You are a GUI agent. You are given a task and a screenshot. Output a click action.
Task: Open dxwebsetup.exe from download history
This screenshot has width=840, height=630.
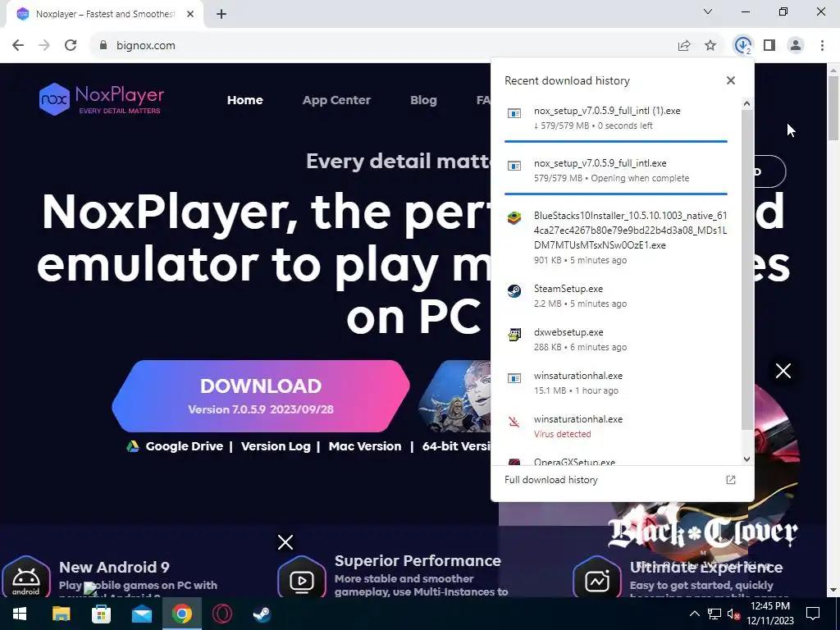[616, 339]
